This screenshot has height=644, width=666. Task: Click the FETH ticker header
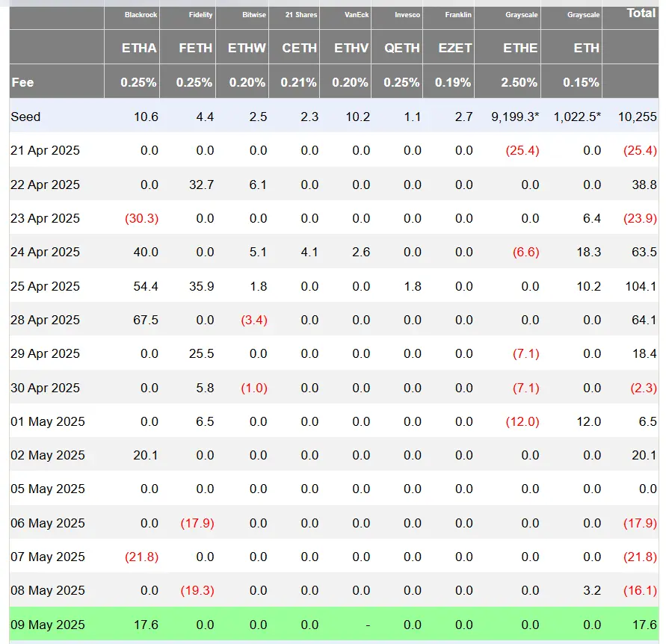tap(195, 48)
